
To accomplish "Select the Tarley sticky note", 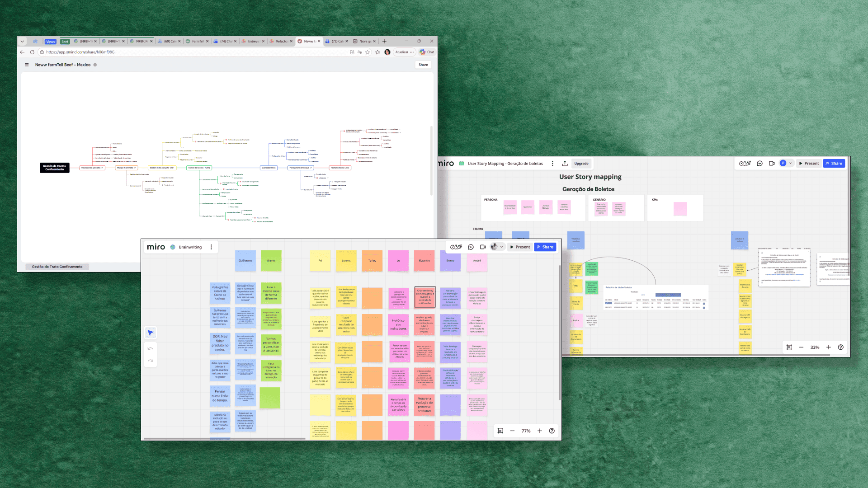I will pos(372,261).
